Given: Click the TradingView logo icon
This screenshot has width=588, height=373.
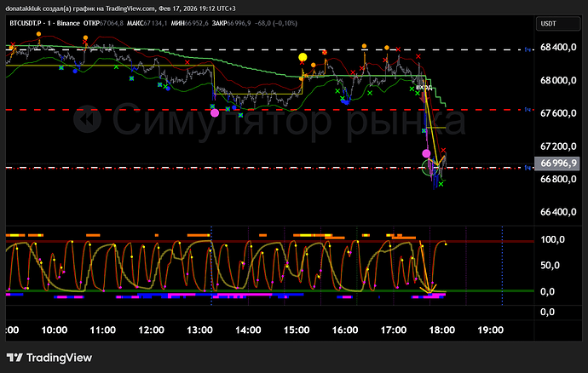Looking at the screenshot, I should click(15, 358).
